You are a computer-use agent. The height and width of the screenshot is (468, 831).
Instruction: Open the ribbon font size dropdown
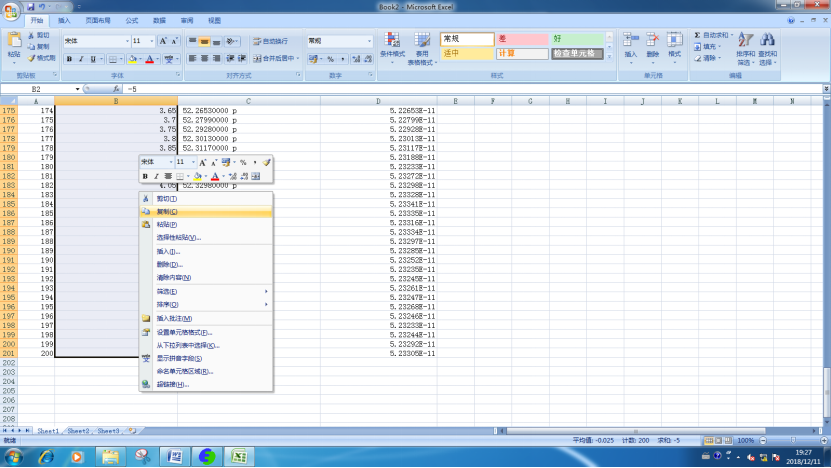[x=152, y=41]
